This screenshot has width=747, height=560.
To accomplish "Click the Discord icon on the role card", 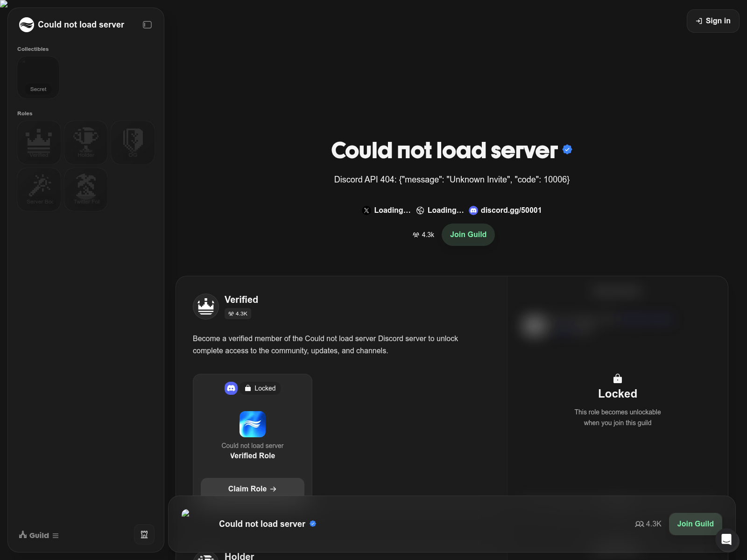I will (231, 388).
